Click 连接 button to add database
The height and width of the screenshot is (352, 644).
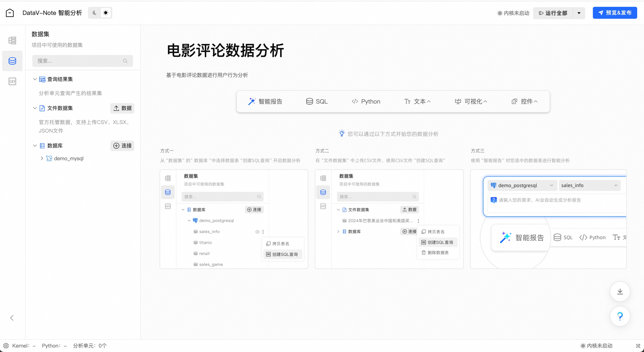pyautogui.click(x=122, y=146)
